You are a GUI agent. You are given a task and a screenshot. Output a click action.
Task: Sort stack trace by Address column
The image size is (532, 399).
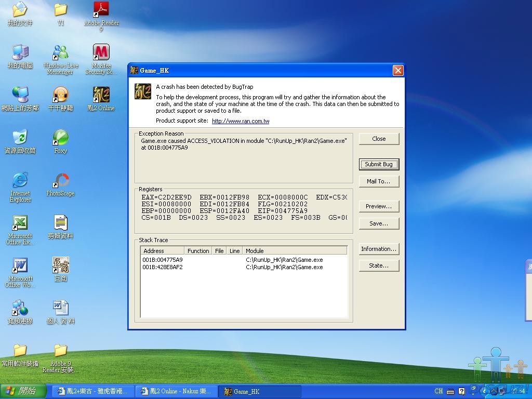pos(162,251)
